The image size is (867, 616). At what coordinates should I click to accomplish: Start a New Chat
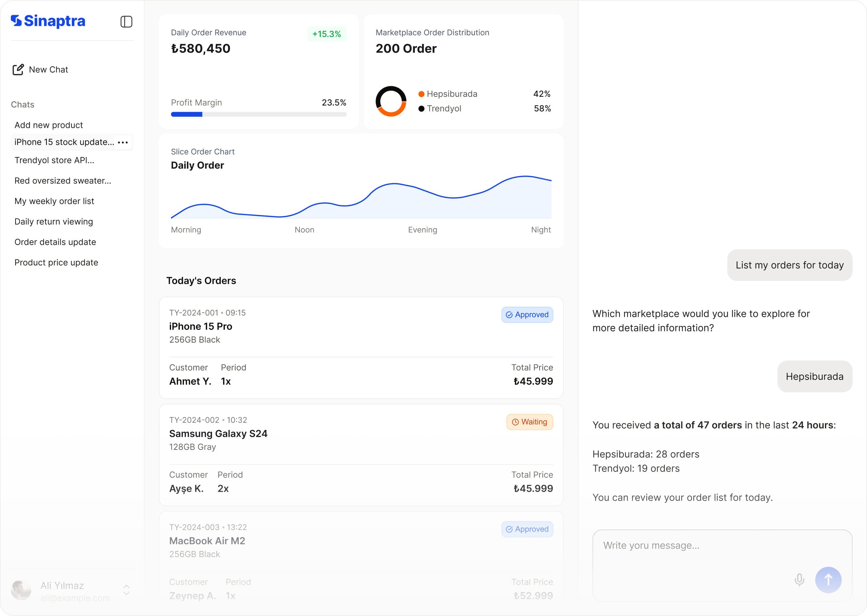(40, 69)
